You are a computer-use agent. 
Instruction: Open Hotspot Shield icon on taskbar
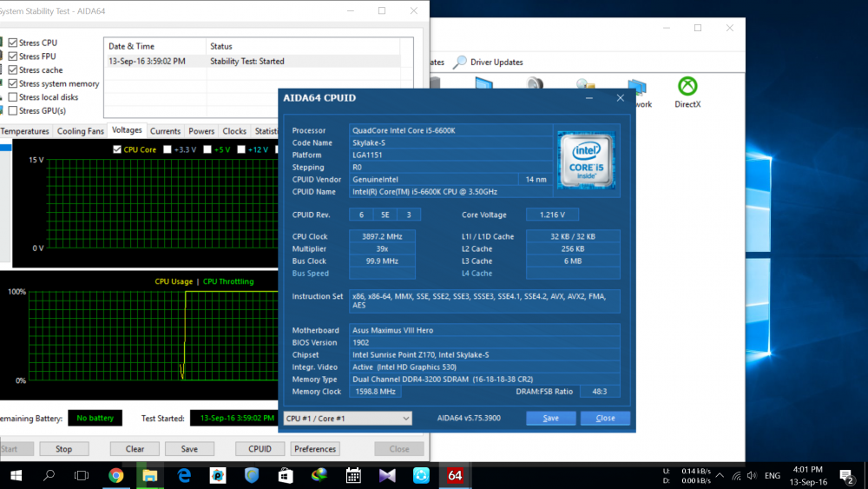pyautogui.click(x=252, y=475)
